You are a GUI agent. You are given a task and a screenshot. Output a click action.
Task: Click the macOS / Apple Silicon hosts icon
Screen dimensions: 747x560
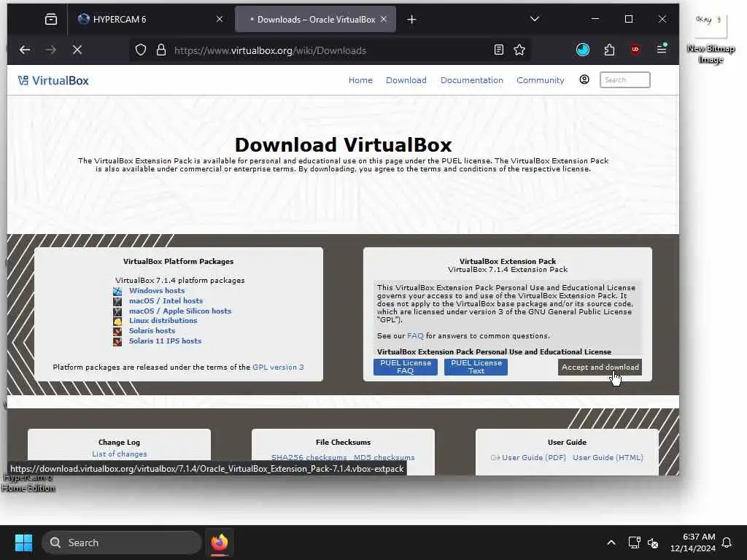click(117, 312)
